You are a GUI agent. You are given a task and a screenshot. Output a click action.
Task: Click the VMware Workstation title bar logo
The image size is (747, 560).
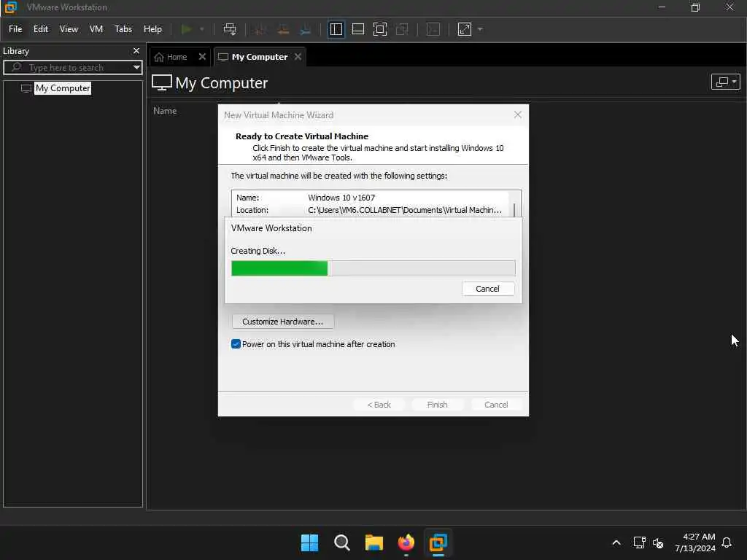click(x=10, y=7)
